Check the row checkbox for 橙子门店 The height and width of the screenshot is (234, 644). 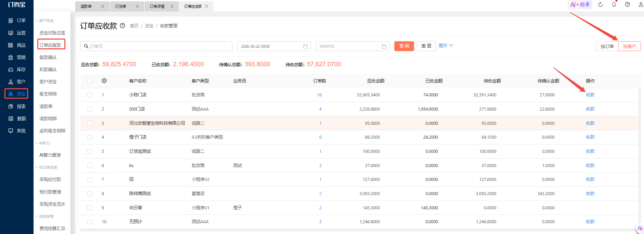click(x=90, y=137)
